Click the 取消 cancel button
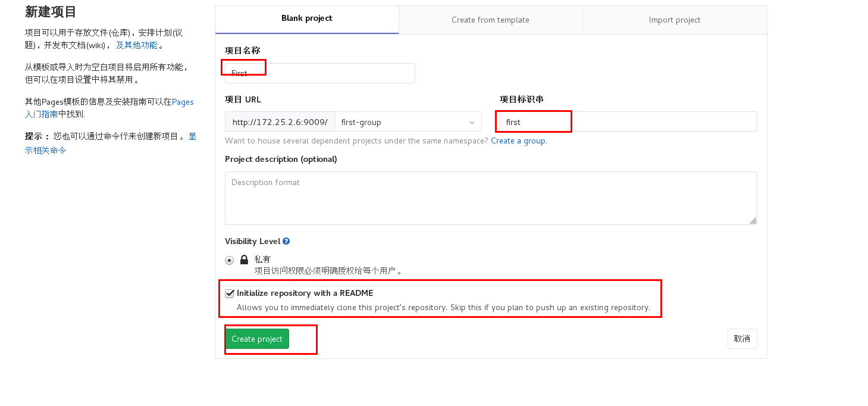 point(742,339)
